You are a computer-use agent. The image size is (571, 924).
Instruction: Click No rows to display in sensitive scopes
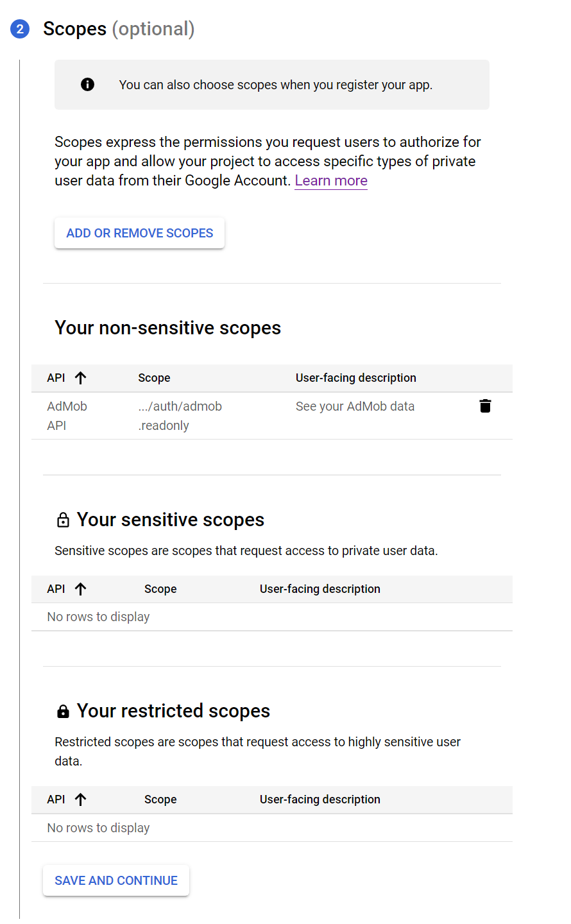(98, 616)
